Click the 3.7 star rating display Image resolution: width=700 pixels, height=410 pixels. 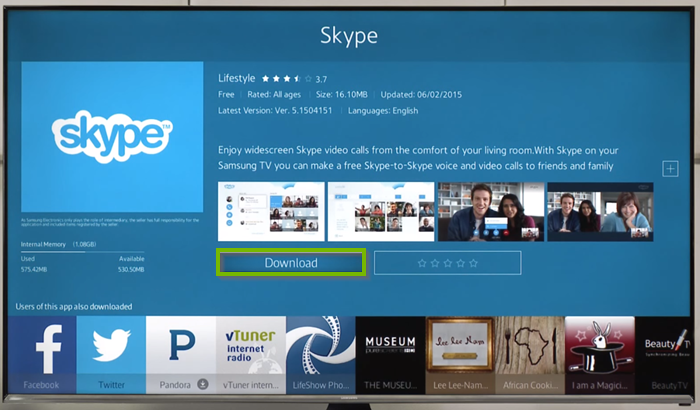(x=294, y=79)
